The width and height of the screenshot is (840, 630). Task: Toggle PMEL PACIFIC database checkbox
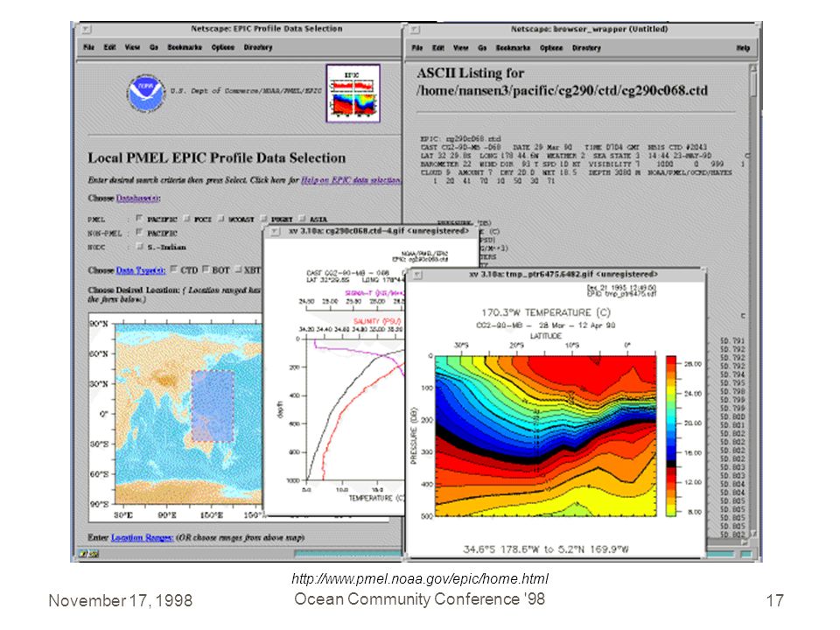click(x=139, y=219)
